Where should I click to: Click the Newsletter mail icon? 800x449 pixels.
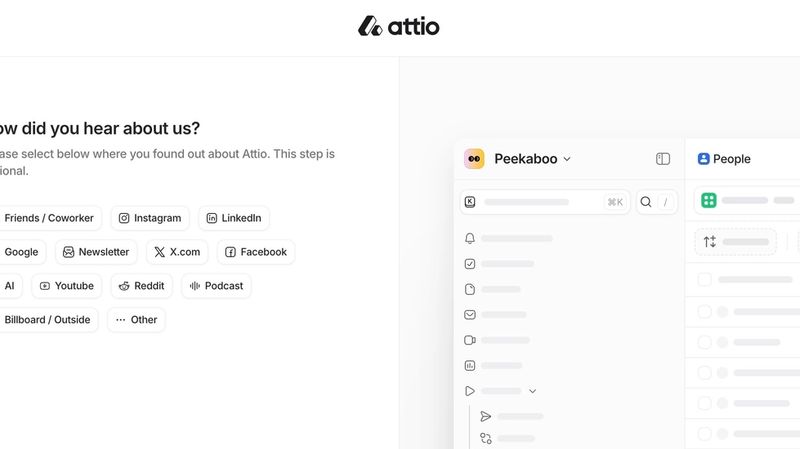coord(68,252)
